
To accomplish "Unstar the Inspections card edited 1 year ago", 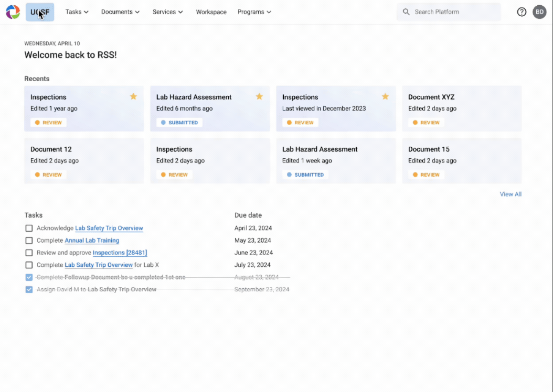I will 133,96.
